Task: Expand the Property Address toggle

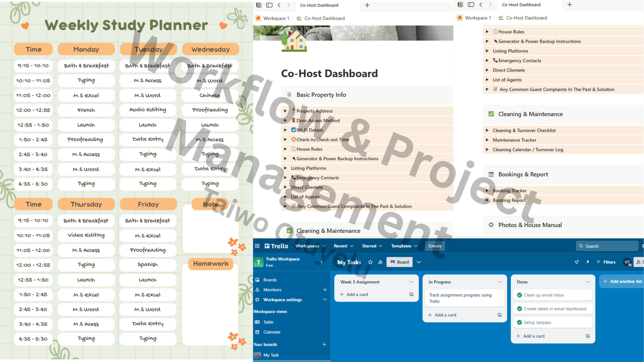Action: pos(285,111)
